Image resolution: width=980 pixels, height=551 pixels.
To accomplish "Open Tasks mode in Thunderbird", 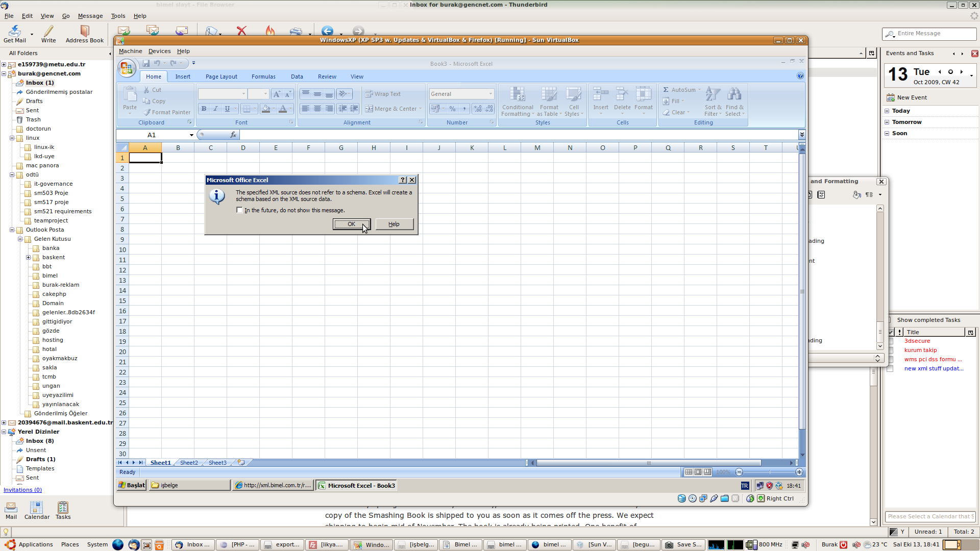I will pyautogui.click(x=63, y=510).
